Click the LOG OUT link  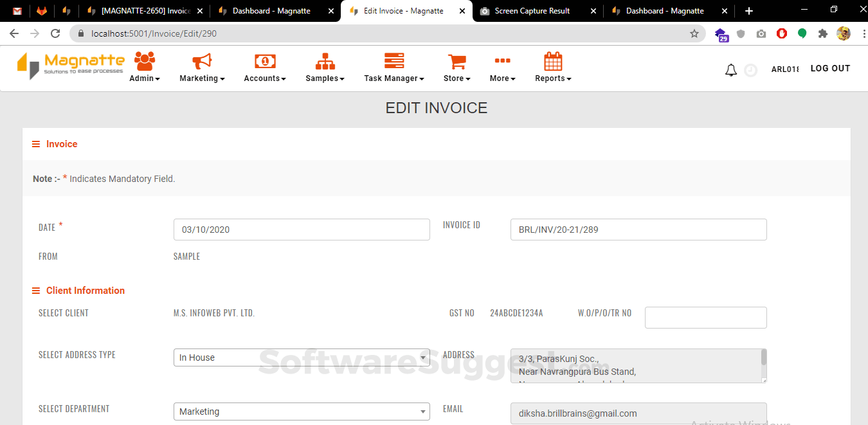point(830,68)
